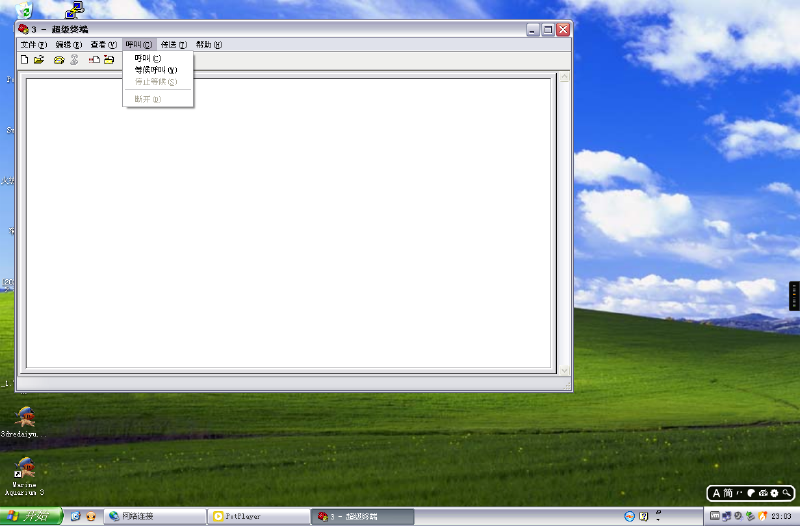Click the Open file toolbar icon
The height and width of the screenshot is (526, 800).
(x=39, y=60)
